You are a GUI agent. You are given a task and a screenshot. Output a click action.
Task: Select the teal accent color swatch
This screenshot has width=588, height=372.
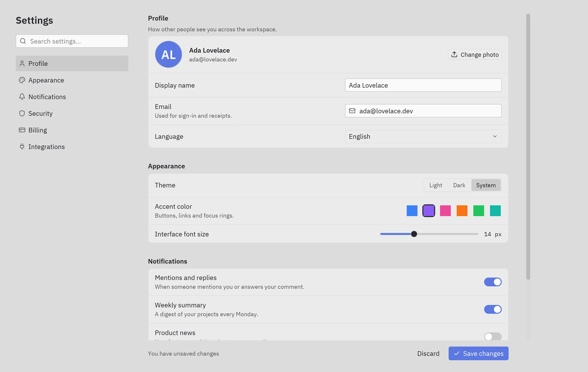pyautogui.click(x=495, y=211)
